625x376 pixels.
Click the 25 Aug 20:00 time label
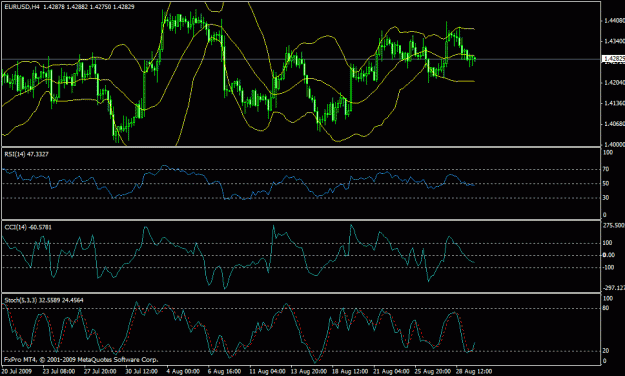pos(433,371)
